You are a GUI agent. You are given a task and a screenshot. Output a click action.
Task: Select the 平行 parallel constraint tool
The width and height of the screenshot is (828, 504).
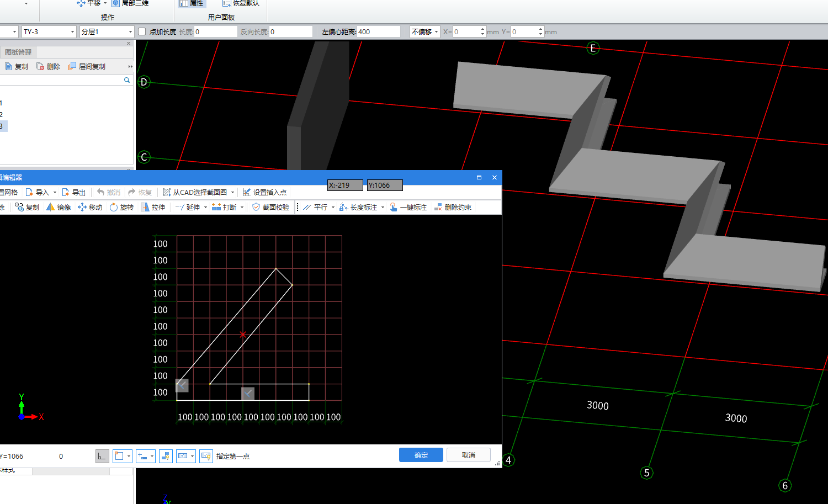click(315, 207)
